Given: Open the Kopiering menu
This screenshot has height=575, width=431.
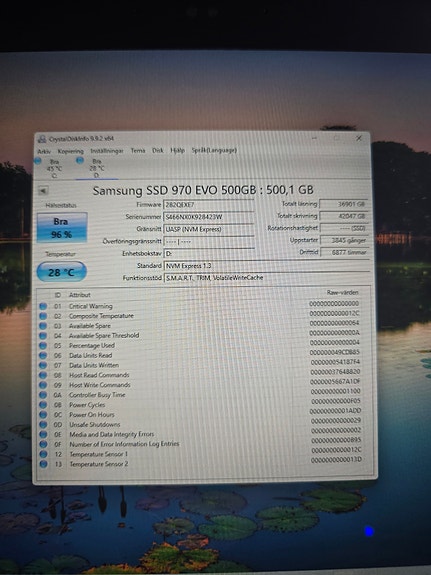Looking at the screenshot, I should point(70,151).
